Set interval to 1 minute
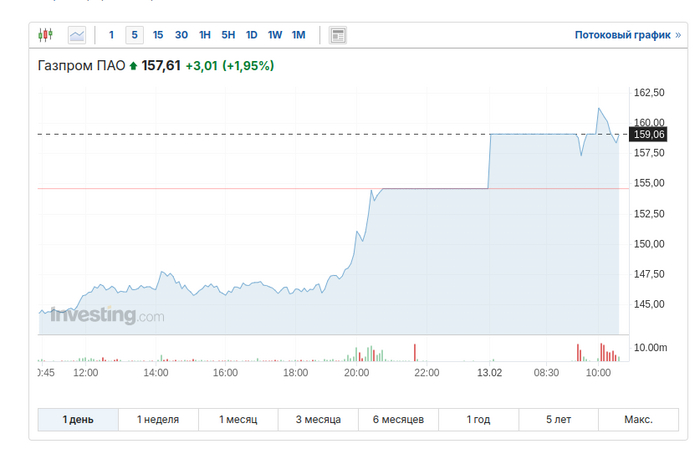Screen dimensions: 700x454 [111, 35]
